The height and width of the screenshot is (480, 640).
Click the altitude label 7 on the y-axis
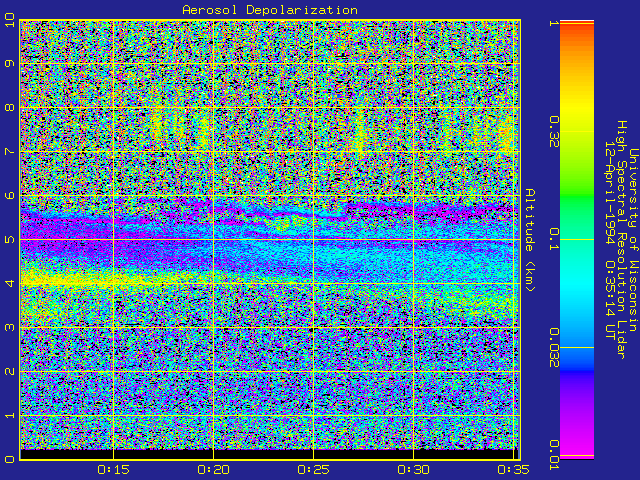tap(9, 151)
